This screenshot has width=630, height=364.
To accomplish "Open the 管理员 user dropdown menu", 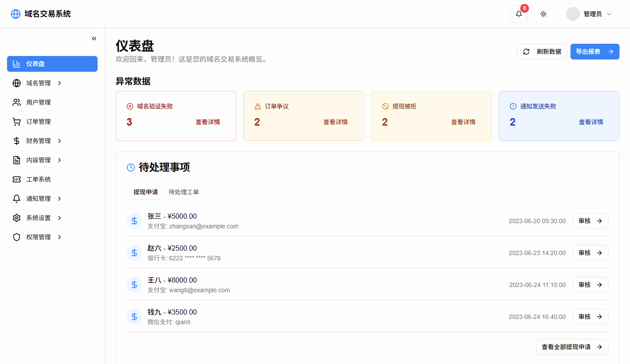I will pos(589,14).
